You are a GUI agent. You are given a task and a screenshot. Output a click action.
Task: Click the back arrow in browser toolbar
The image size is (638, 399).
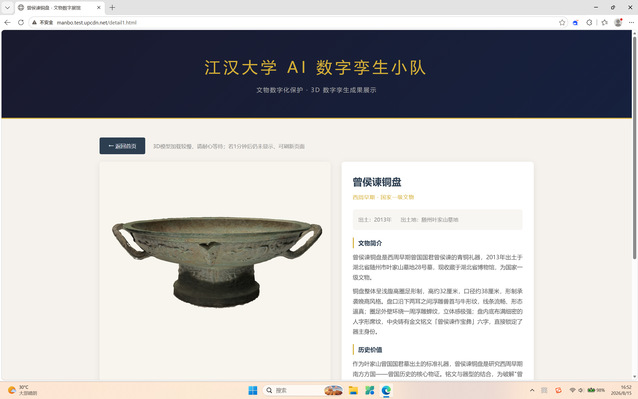[7, 22]
